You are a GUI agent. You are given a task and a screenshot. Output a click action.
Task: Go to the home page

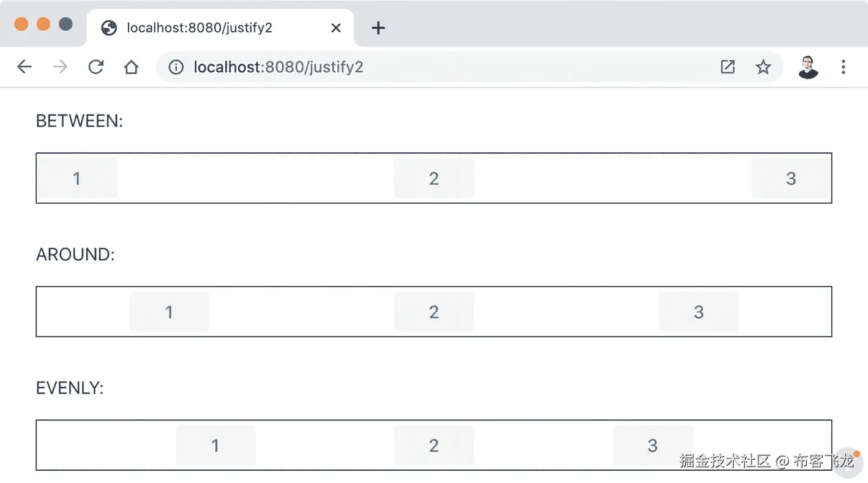pyautogui.click(x=131, y=67)
